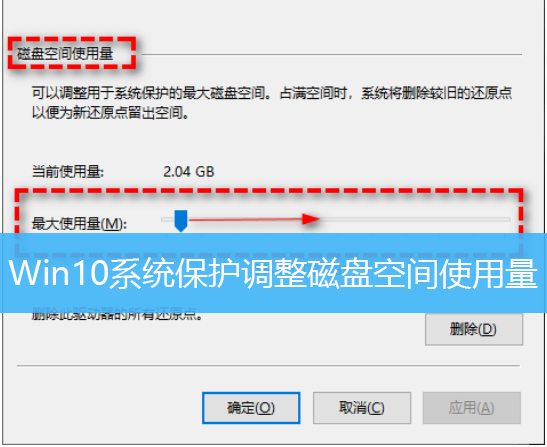Click the red line of the slider arrow
This screenshot has height=447, width=547.
coord(245,219)
